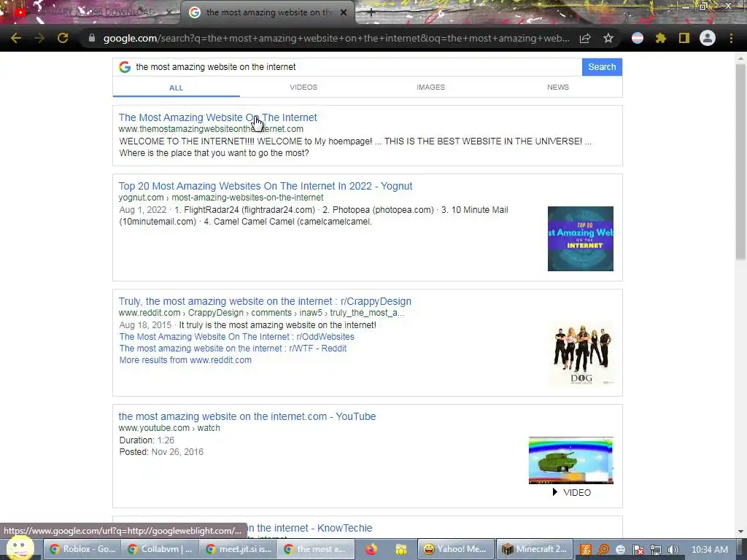Click the share page icon in address bar
This screenshot has height=560, width=747.
(x=585, y=38)
